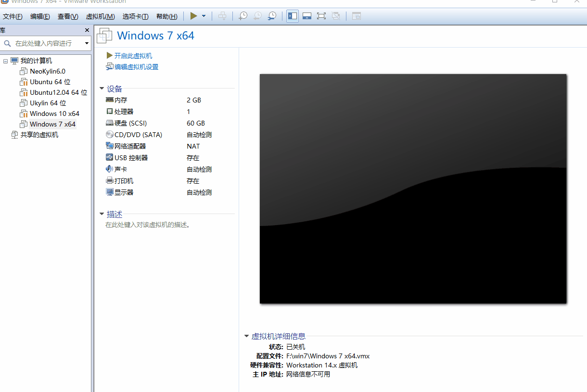Open the library search filter dropdown arrow
Screen dimensions: 587x392
(87, 43)
